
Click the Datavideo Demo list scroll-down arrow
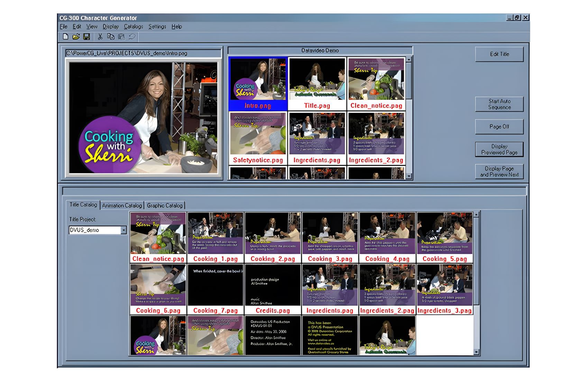point(409,176)
